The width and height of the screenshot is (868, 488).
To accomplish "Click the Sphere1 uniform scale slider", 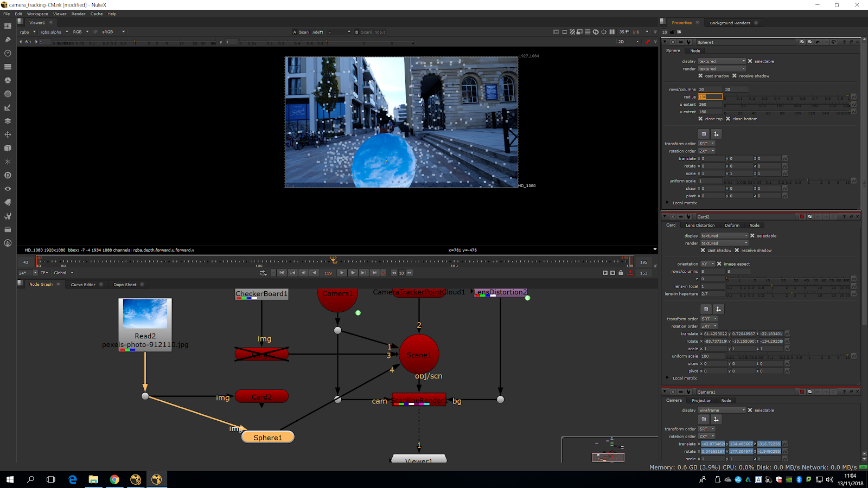I will [787, 181].
